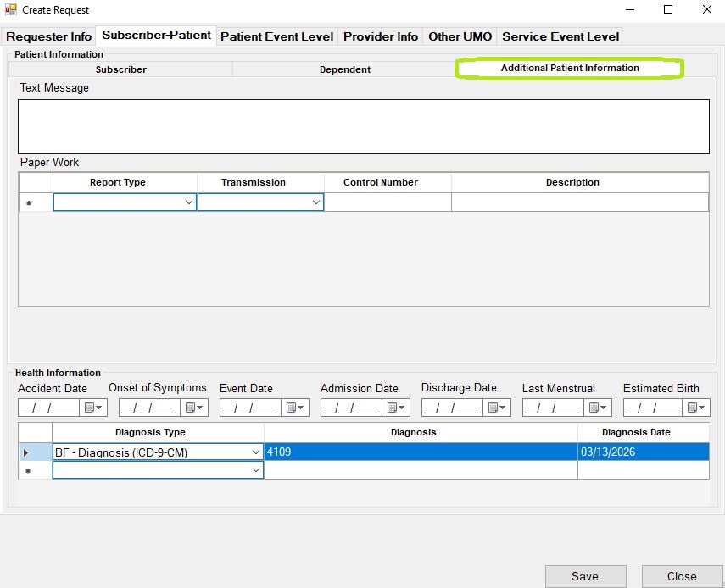Open the Accident Date calendar picker
Screen dimensions: 725x588
pos(93,408)
